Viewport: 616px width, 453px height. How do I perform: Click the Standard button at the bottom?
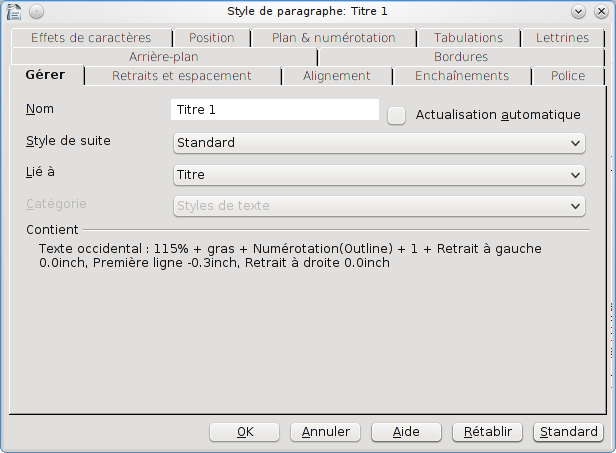click(x=568, y=432)
